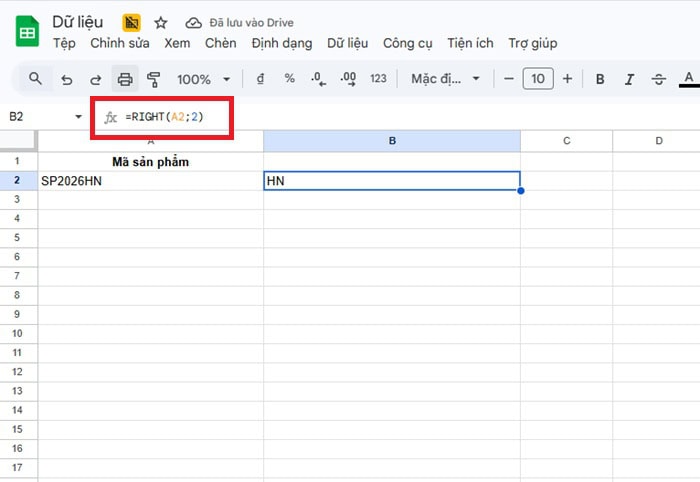Viewport: 700px width, 482px height.
Task: Expand the B2 name box dropdown
Action: pyautogui.click(x=79, y=117)
